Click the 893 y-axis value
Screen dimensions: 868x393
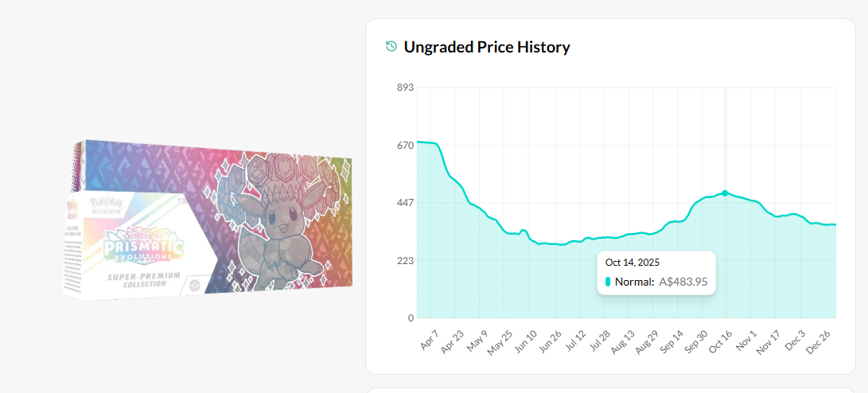[405, 88]
